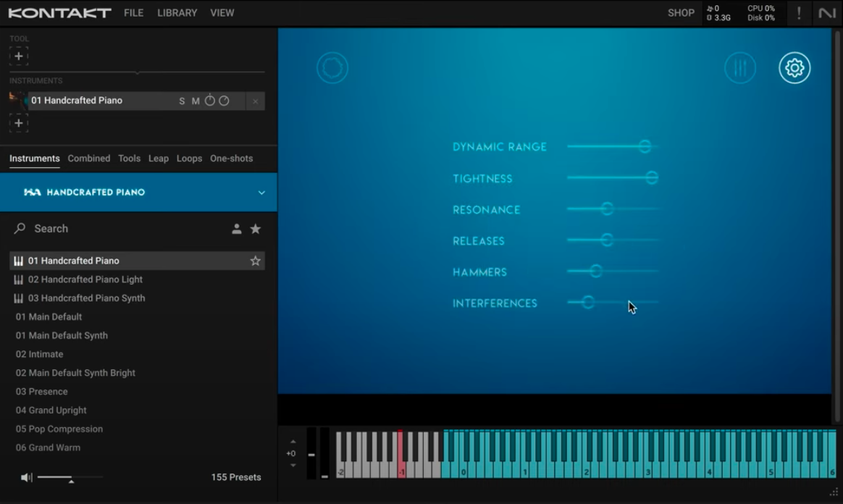Screen dimensions: 843x504
Task: Click the magnifying glass search icon
Action: pyautogui.click(x=20, y=228)
